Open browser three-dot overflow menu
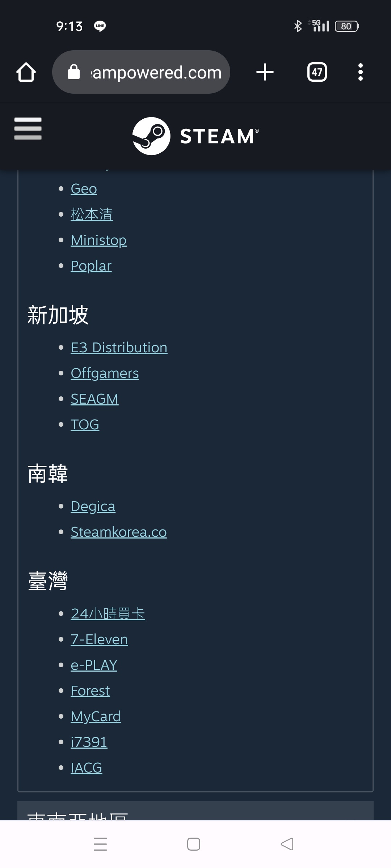Screen dimensions: 391x868 point(360,72)
